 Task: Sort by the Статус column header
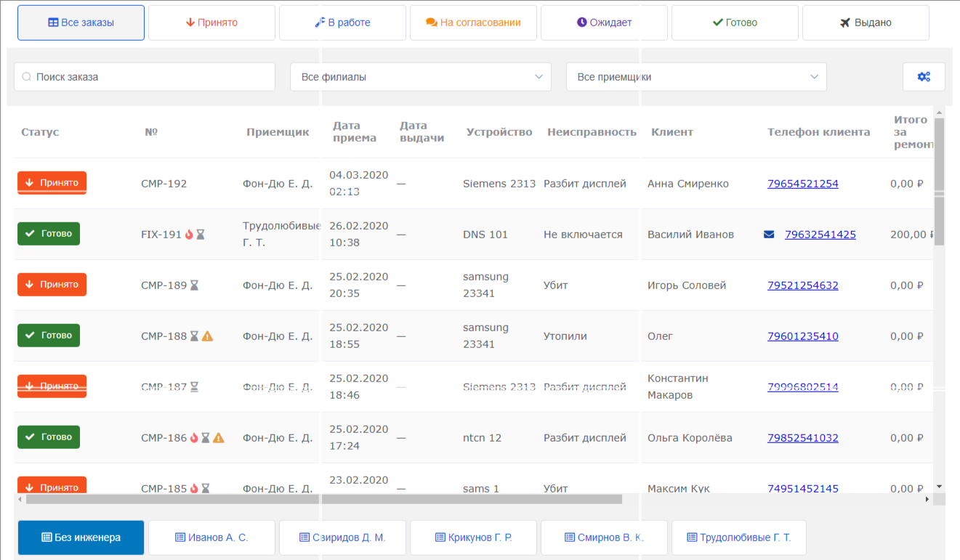40,132
